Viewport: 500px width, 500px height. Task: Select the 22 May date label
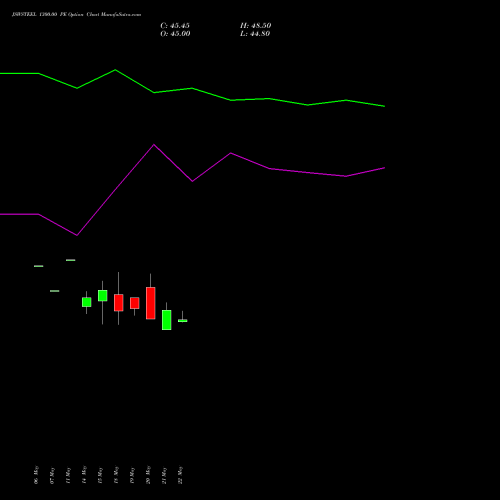(180, 475)
